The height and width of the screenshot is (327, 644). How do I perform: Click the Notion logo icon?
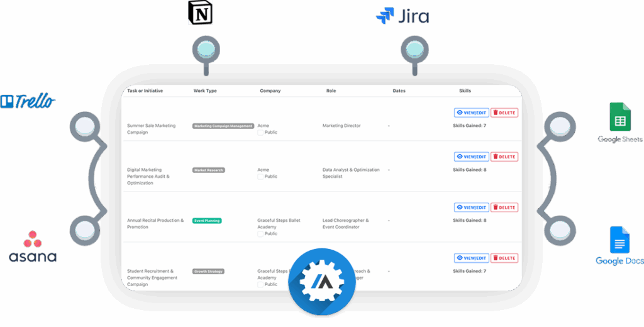[200, 13]
